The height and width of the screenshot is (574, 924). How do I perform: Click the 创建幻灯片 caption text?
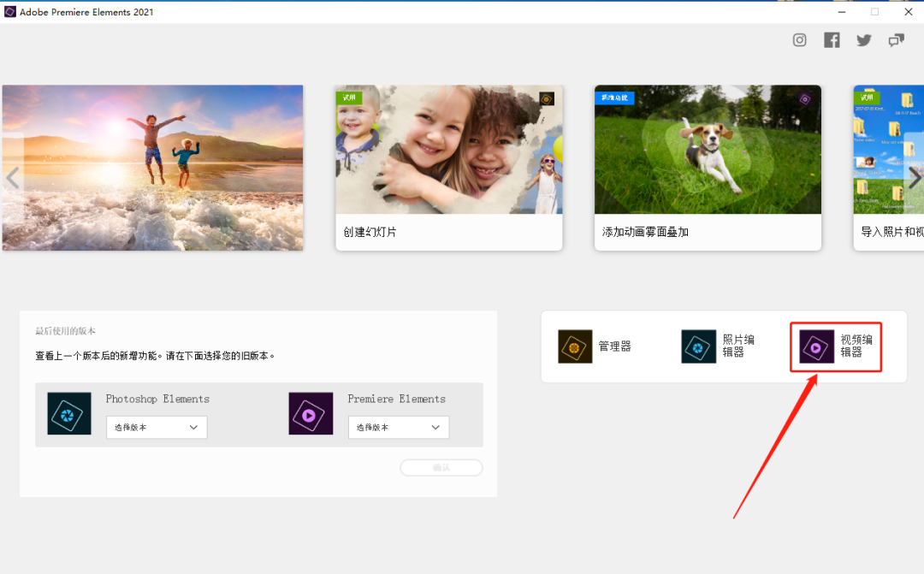370,232
